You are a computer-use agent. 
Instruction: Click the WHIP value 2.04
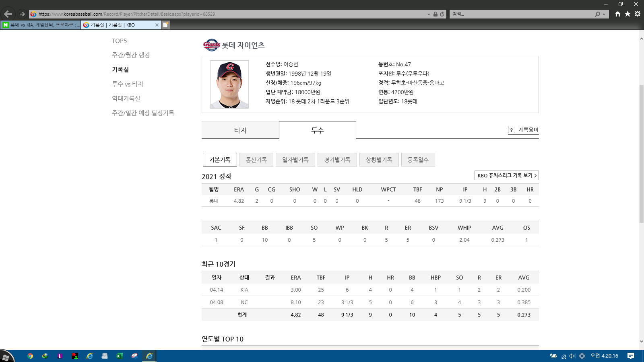464,240
